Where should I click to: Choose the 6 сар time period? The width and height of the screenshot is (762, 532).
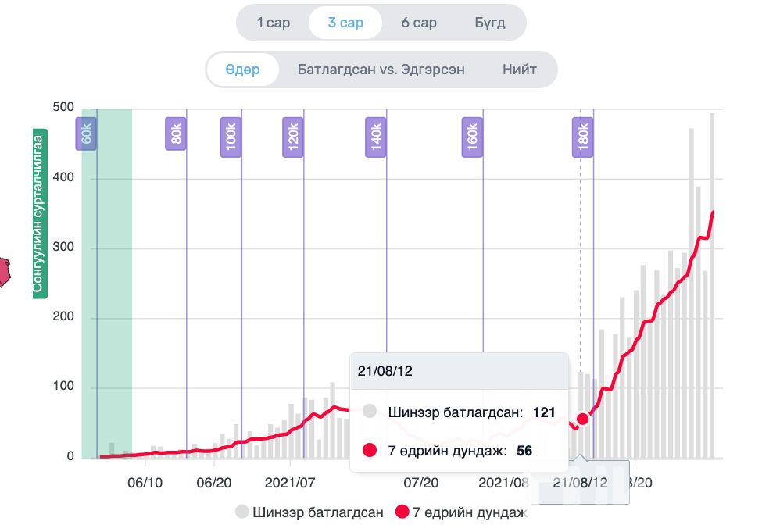419,23
